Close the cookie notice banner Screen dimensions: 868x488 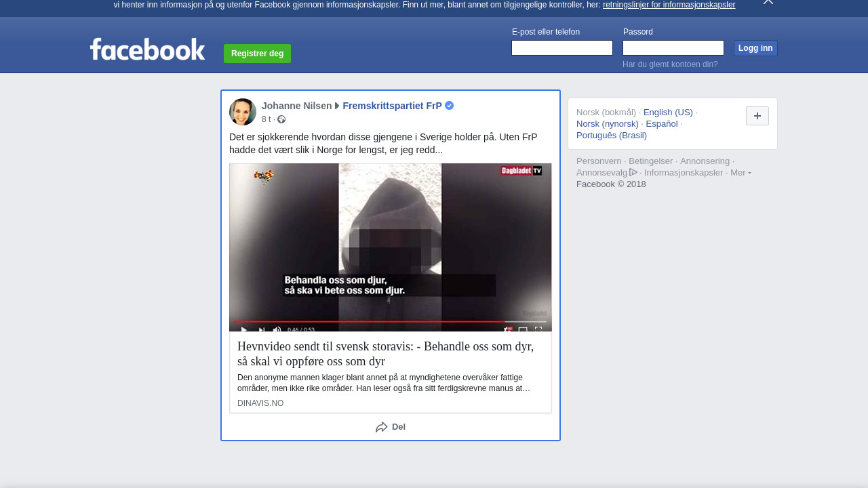click(x=768, y=2)
